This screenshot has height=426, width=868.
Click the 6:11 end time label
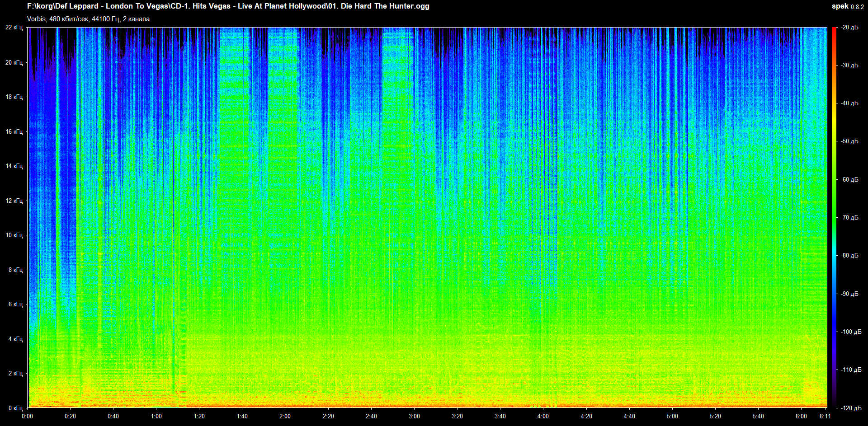[825, 416]
